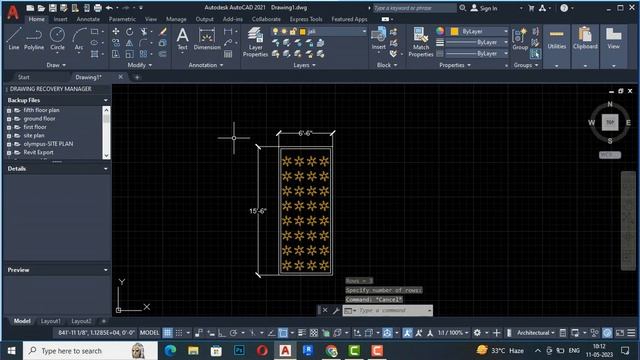Click the AutoCAD application menu logo

13,12
